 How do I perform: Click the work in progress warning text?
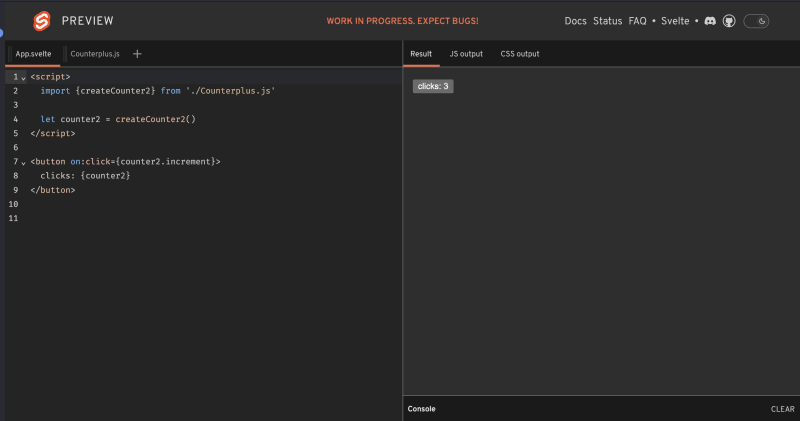(403, 21)
